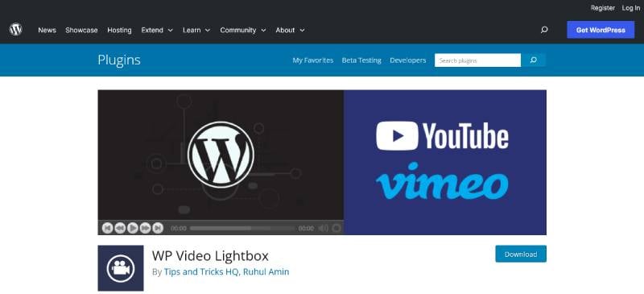
Task: Go to Plugins directory heading
Action: (x=119, y=60)
